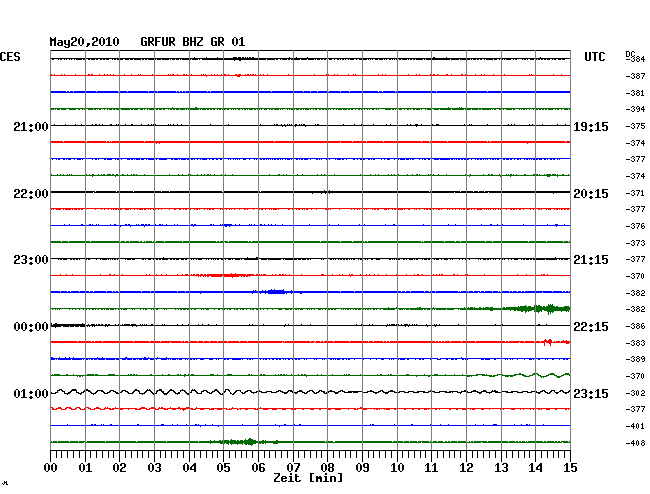Click the DC value '-373'
Viewport: 650px width, 494px height.
635,243
